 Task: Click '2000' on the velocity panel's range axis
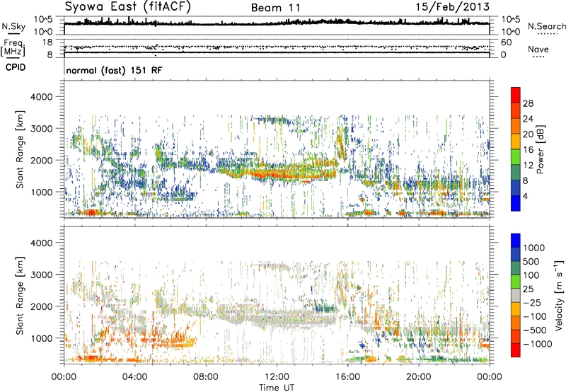tap(42, 307)
